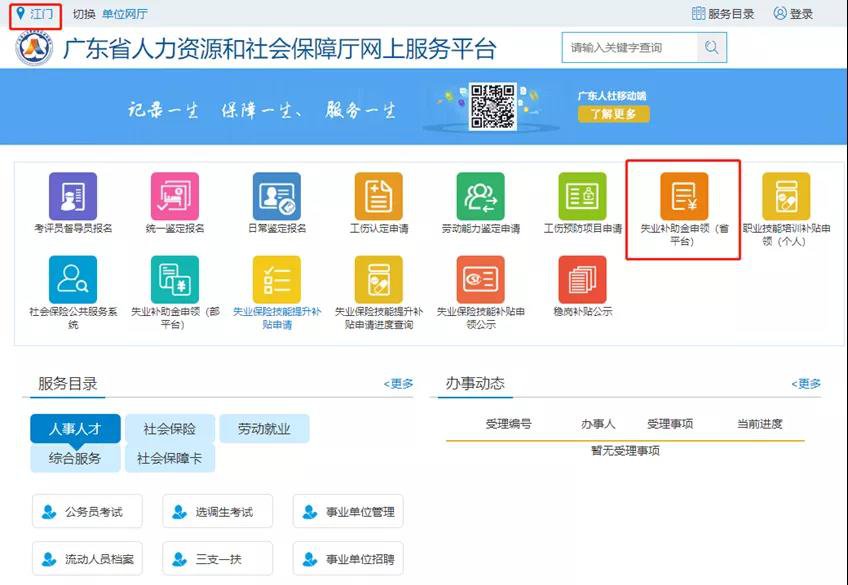Expand 更多 in 办事动态 section
This screenshot has width=848, height=585.
click(x=806, y=384)
